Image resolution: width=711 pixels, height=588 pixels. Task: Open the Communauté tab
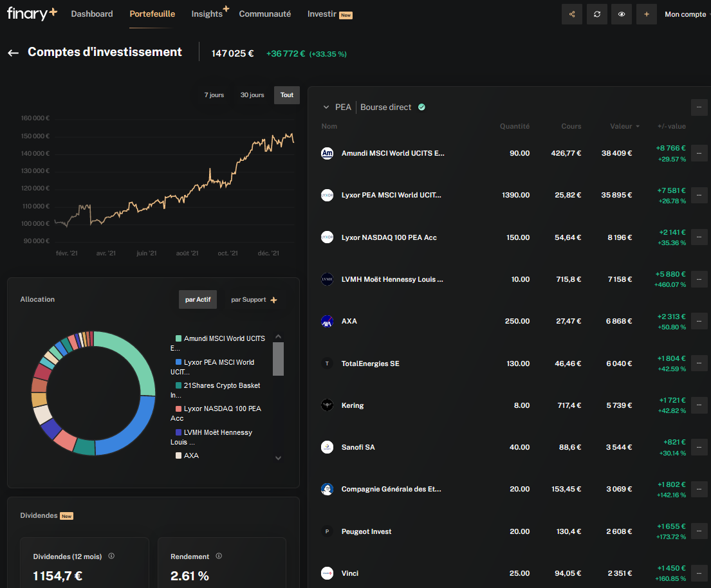point(264,14)
